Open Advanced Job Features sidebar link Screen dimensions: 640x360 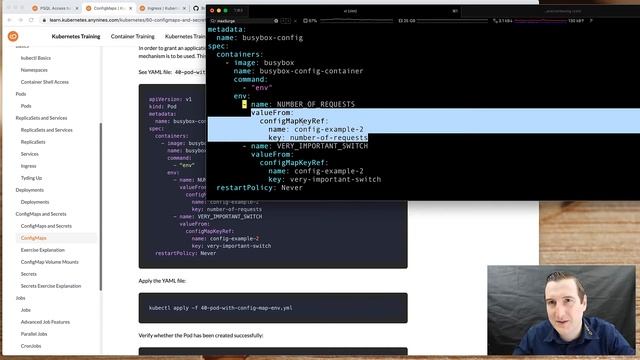point(45,322)
